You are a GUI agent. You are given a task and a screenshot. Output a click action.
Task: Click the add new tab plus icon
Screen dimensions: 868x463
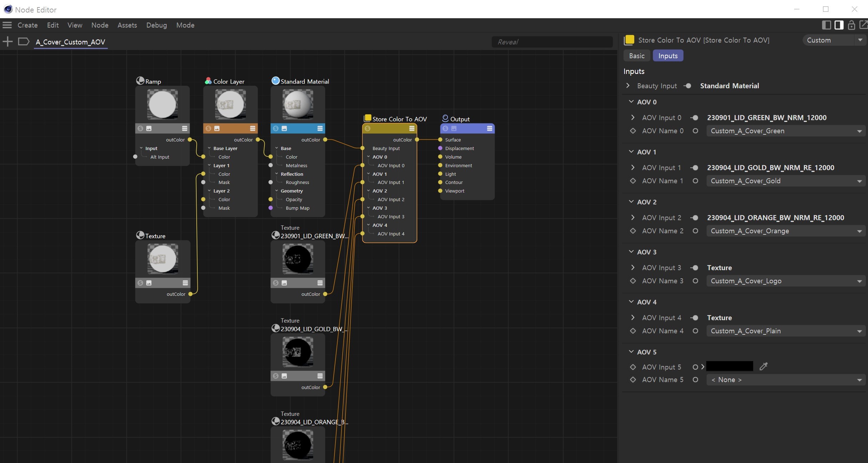click(7, 41)
